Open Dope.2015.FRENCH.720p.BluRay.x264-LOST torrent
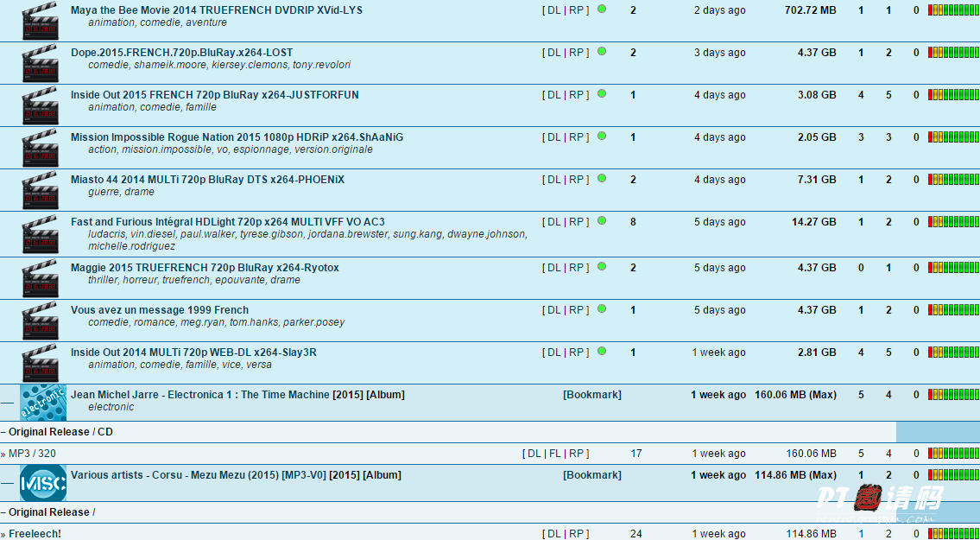 pyautogui.click(x=181, y=53)
